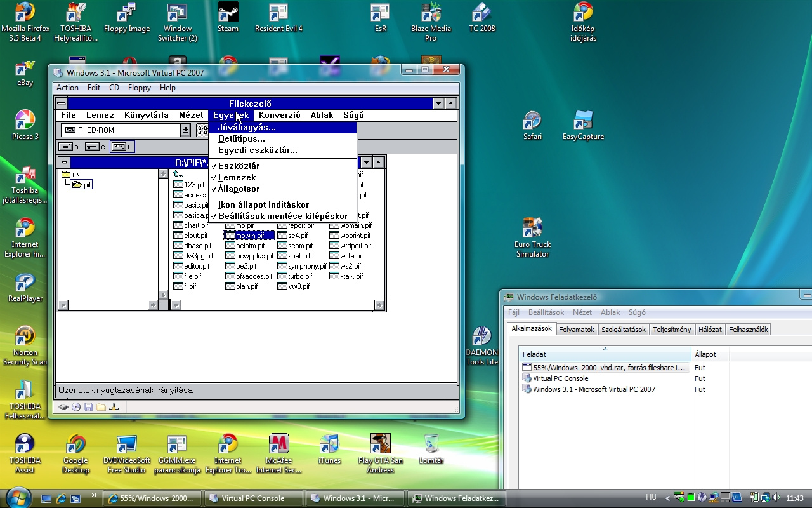Launch Euro Truck Simulator shortcut
The image size is (812, 508).
click(532, 238)
